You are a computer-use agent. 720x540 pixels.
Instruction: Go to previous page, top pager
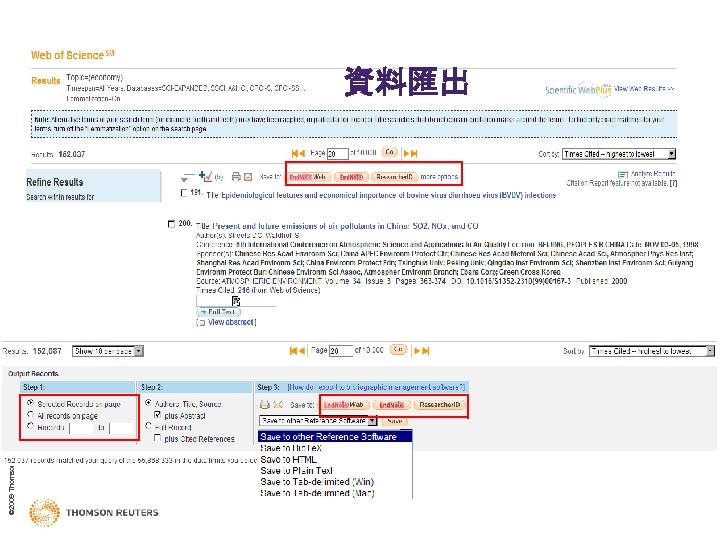[302, 153]
